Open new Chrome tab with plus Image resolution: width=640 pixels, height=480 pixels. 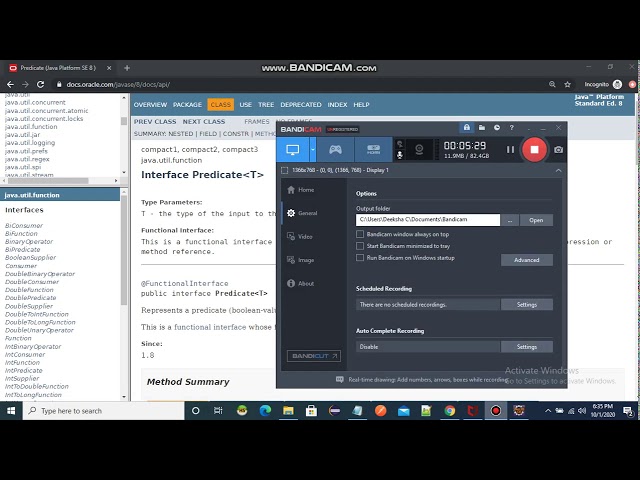127,68
